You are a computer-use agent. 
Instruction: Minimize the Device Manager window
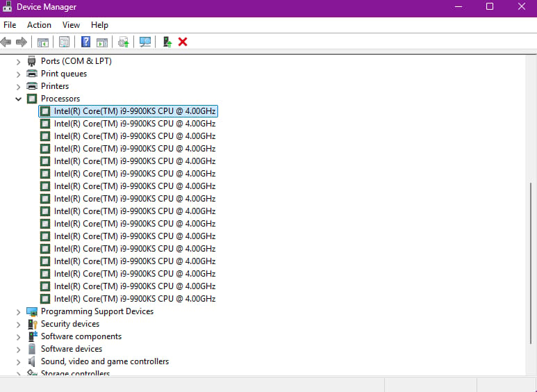[458, 6]
